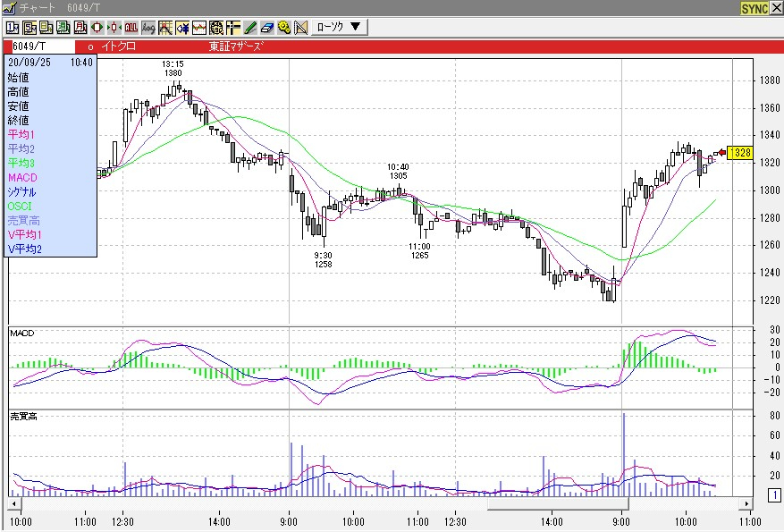
Task: Toggle the yellow SYNC button
Action: click(754, 8)
